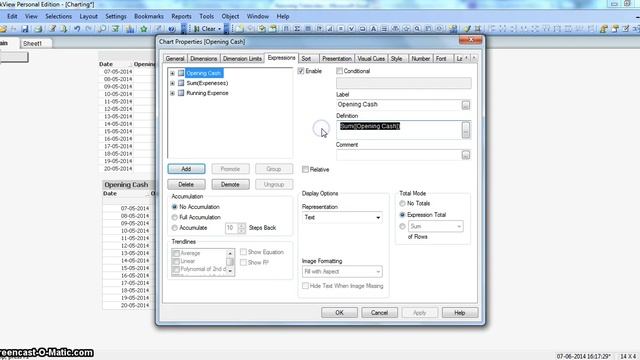Select the Expression Total radio button
Viewport: 640px width, 360px height.
click(x=402, y=215)
